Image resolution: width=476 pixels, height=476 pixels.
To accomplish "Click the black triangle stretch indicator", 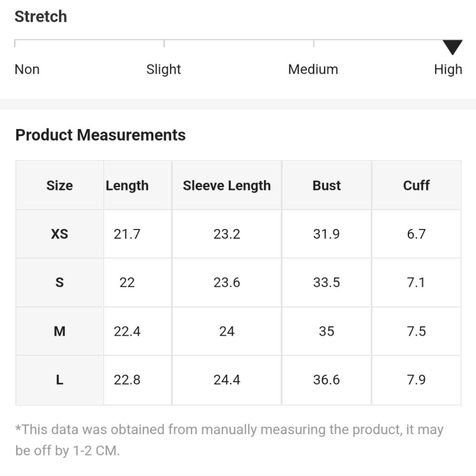I will pos(452,47).
